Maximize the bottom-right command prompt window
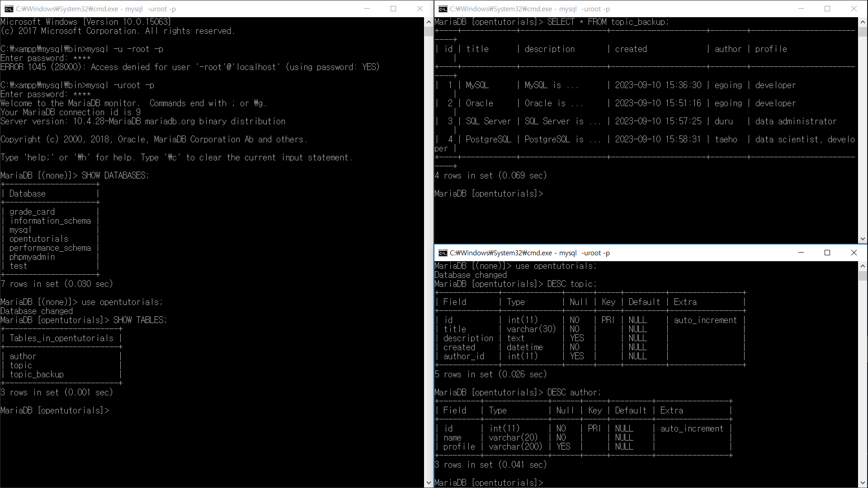The width and height of the screenshot is (868, 488). pyautogui.click(x=827, y=253)
